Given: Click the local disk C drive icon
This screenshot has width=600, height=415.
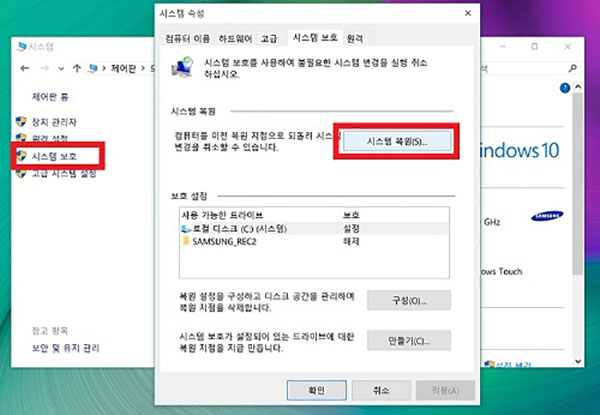Looking at the screenshot, I should click(x=186, y=229).
